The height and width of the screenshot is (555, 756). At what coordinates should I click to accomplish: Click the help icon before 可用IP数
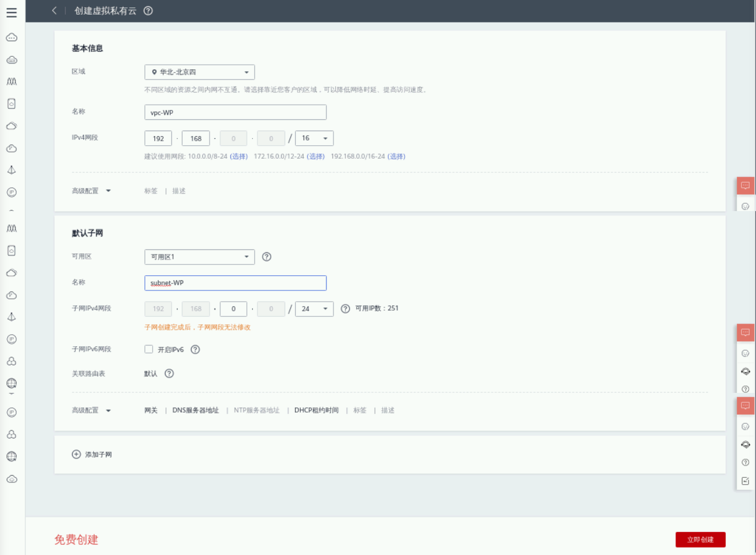pyautogui.click(x=345, y=308)
